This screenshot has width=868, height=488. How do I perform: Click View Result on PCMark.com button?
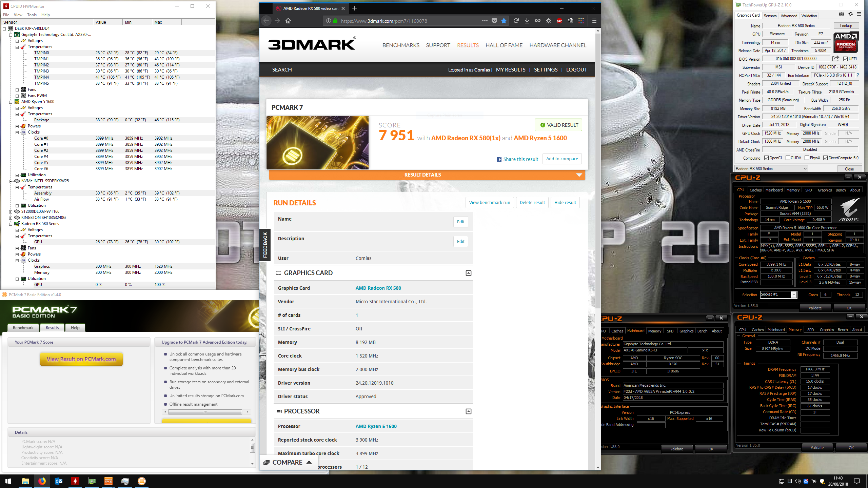pyautogui.click(x=81, y=359)
